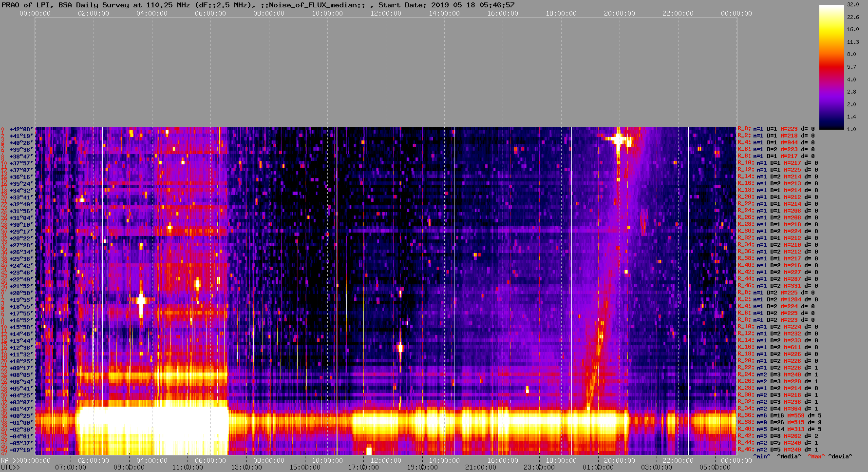Click the declination label +08°05'
This screenshot has width=868, height=472.
tap(21, 375)
